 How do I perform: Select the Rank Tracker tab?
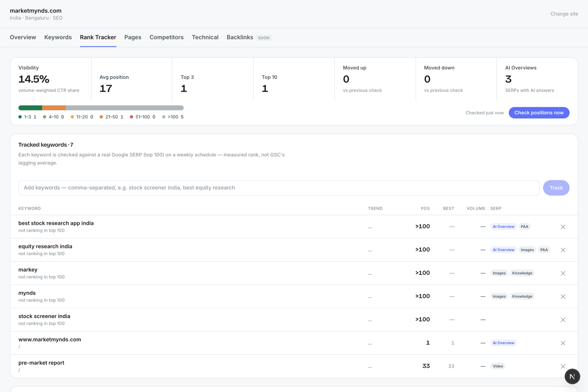click(98, 37)
